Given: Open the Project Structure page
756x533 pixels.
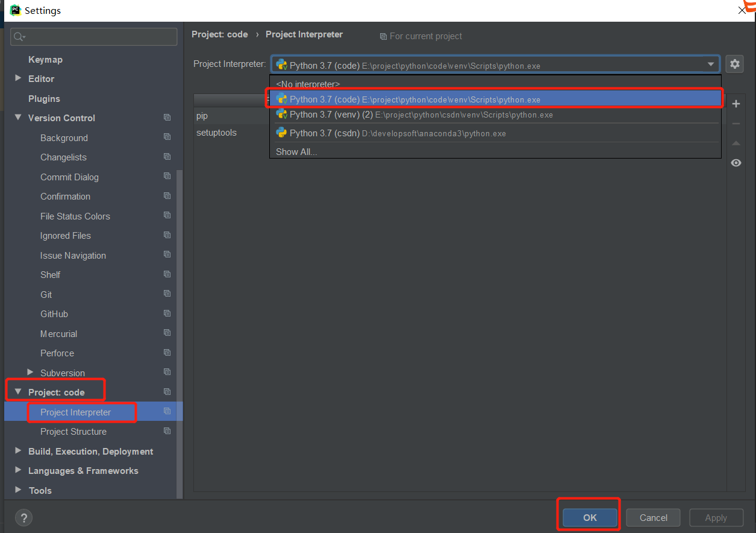Looking at the screenshot, I should click(73, 432).
